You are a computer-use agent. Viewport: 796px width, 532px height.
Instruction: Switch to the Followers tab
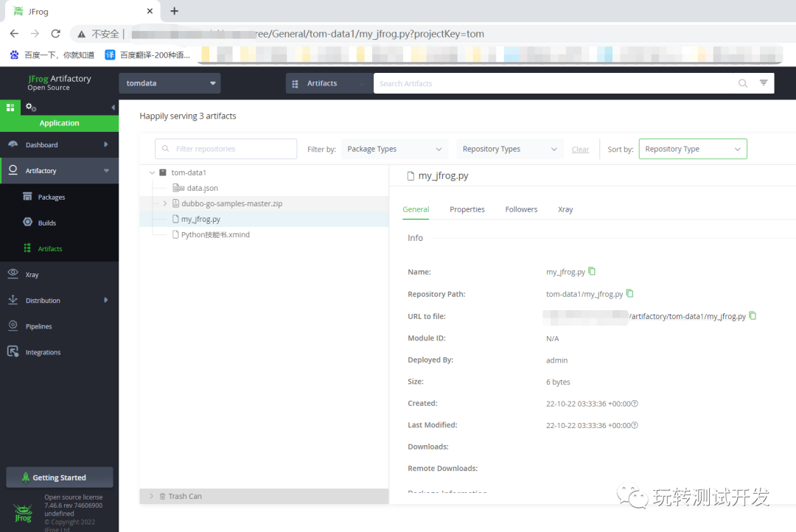pyautogui.click(x=521, y=209)
